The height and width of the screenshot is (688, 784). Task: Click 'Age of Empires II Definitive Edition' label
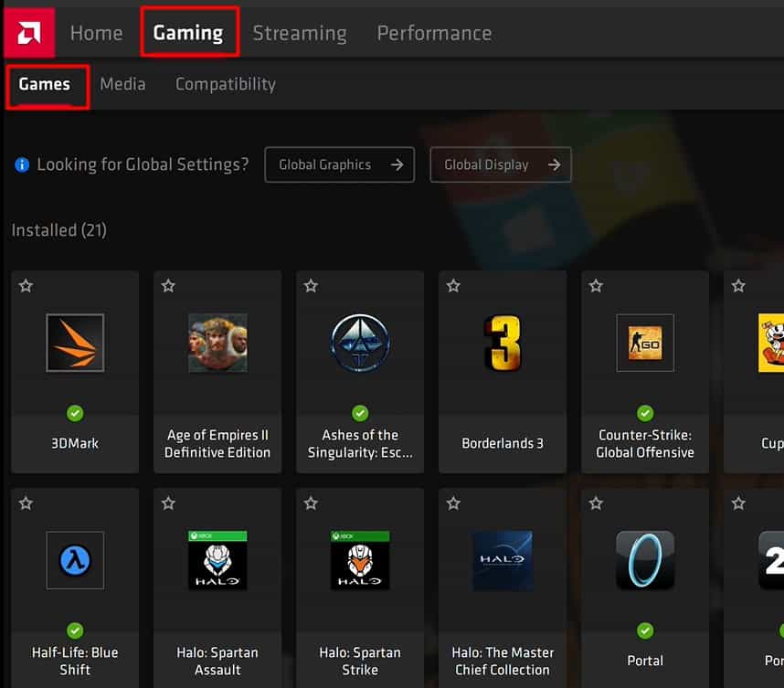[x=217, y=443]
